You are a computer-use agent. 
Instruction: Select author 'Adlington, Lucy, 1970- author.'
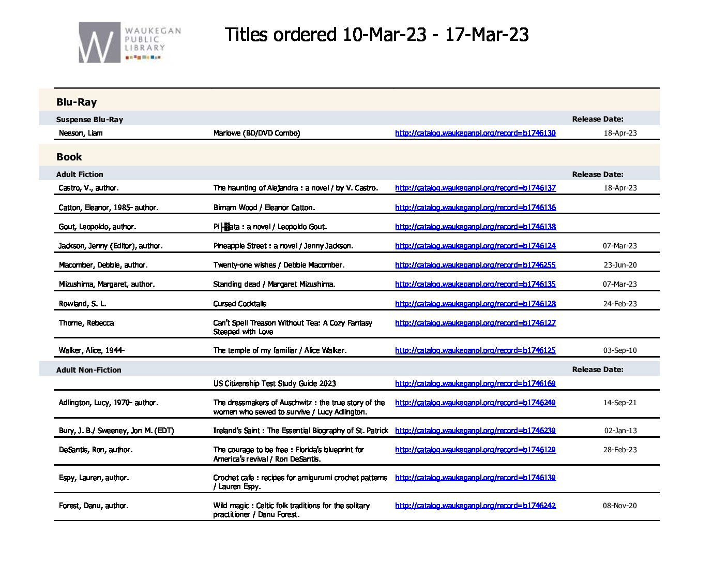point(109,403)
